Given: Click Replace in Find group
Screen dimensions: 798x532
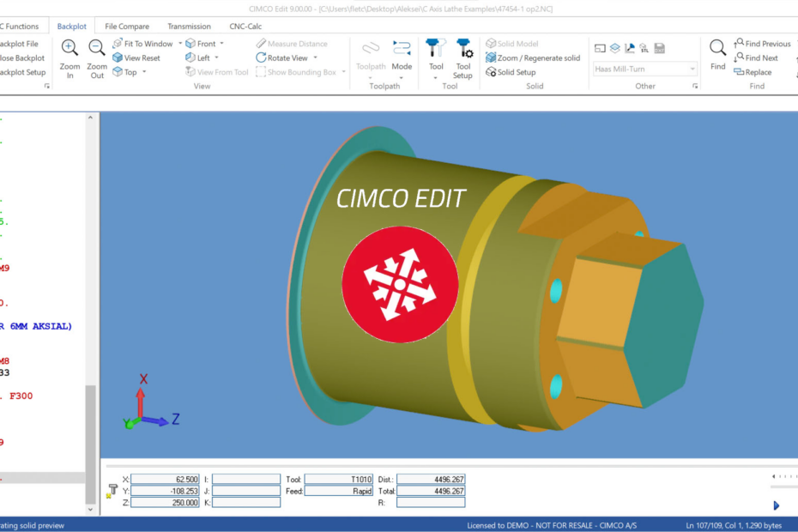Looking at the screenshot, I should [x=753, y=72].
